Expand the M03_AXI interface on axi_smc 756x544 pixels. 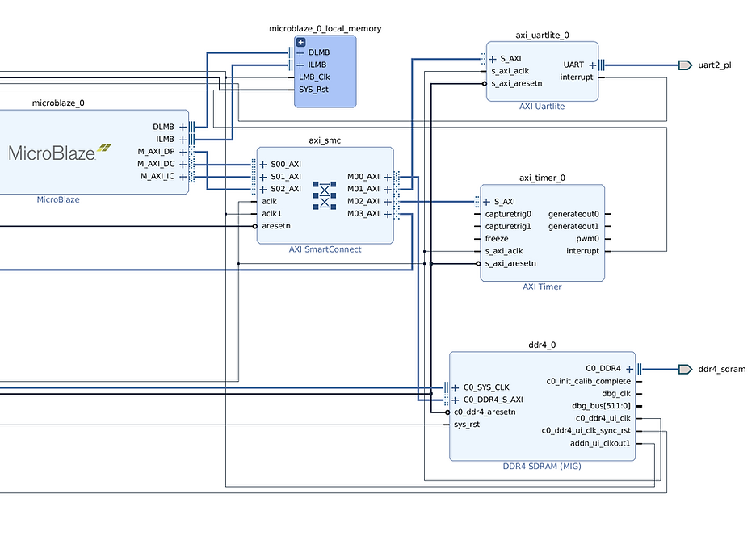[388, 214]
